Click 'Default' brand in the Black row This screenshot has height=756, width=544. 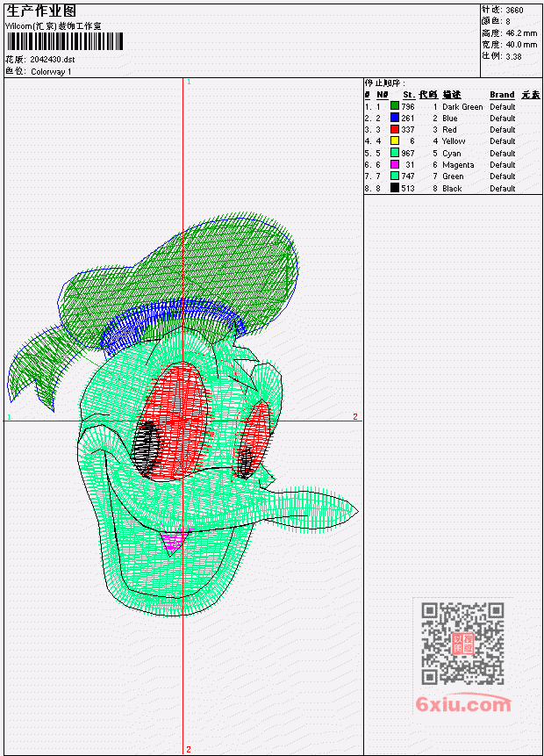pyautogui.click(x=503, y=189)
